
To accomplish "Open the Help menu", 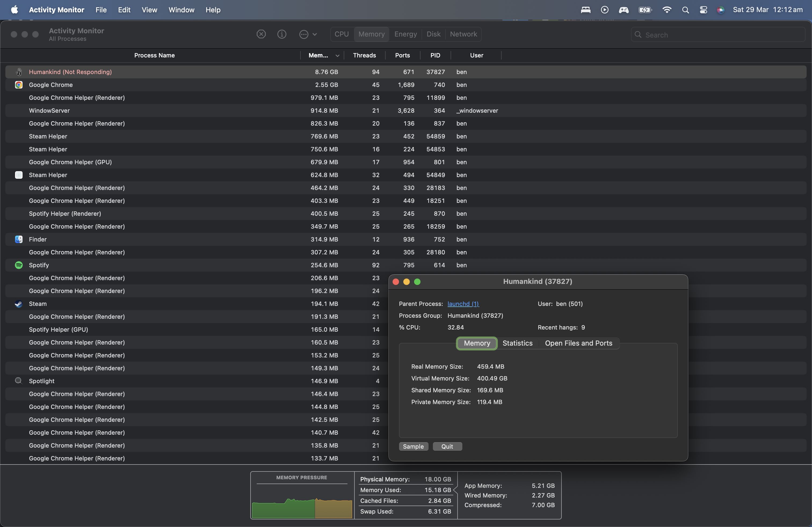I will pos(213,10).
